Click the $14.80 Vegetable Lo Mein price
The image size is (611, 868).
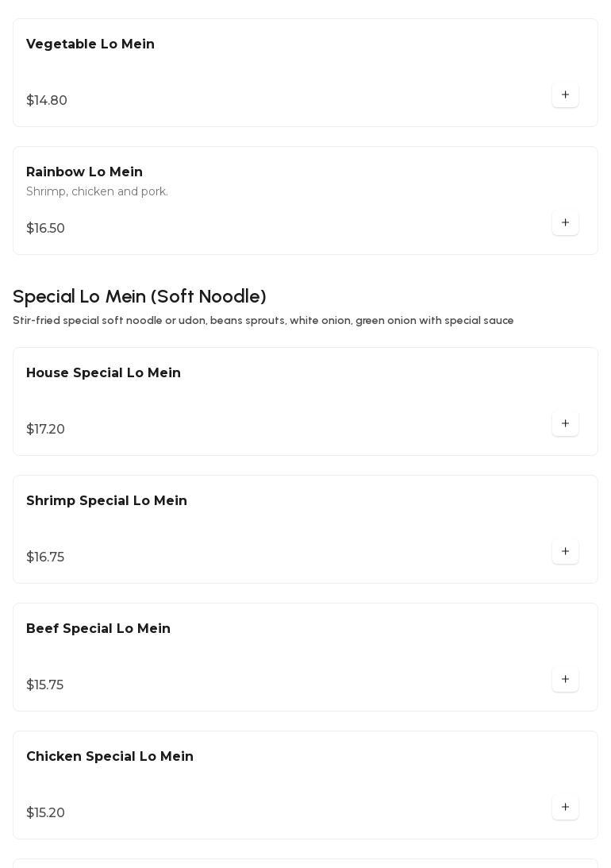coord(47,101)
